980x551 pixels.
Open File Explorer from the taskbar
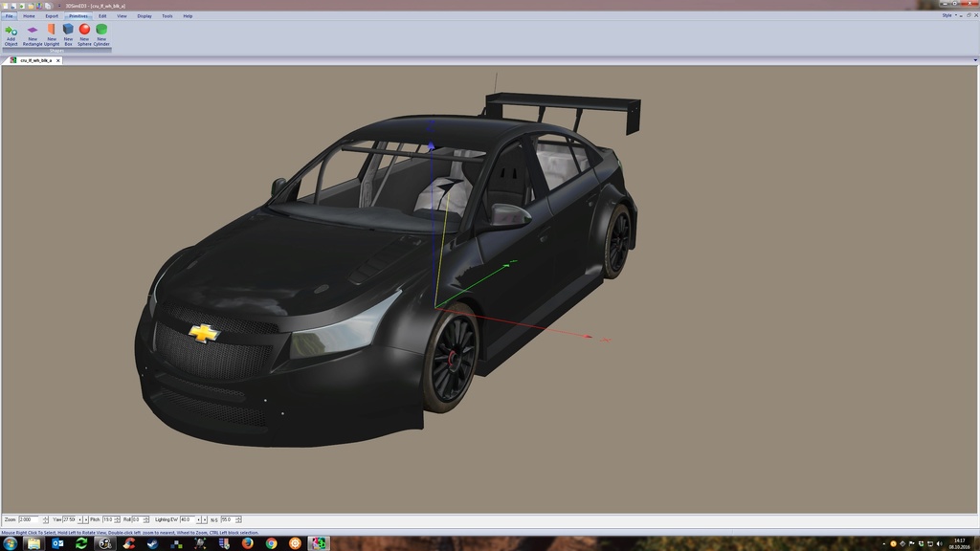click(x=33, y=543)
